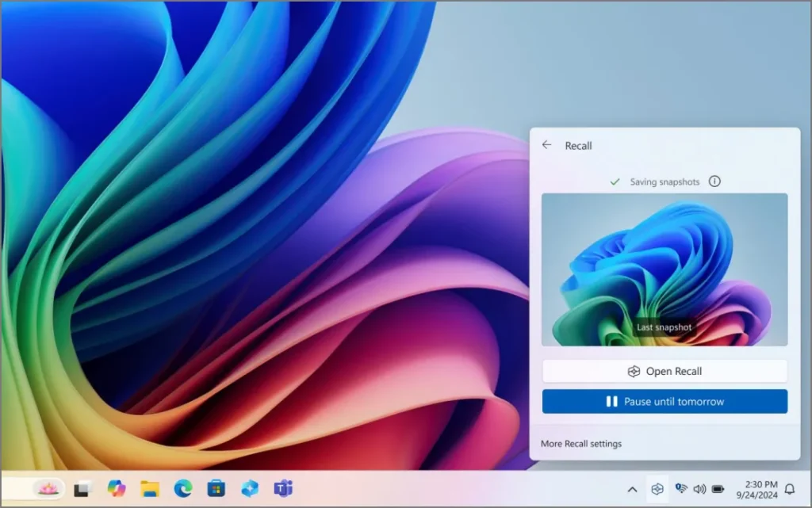Click the volume speaker tray icon
This screenshot has width=812, height=508.
699,489
